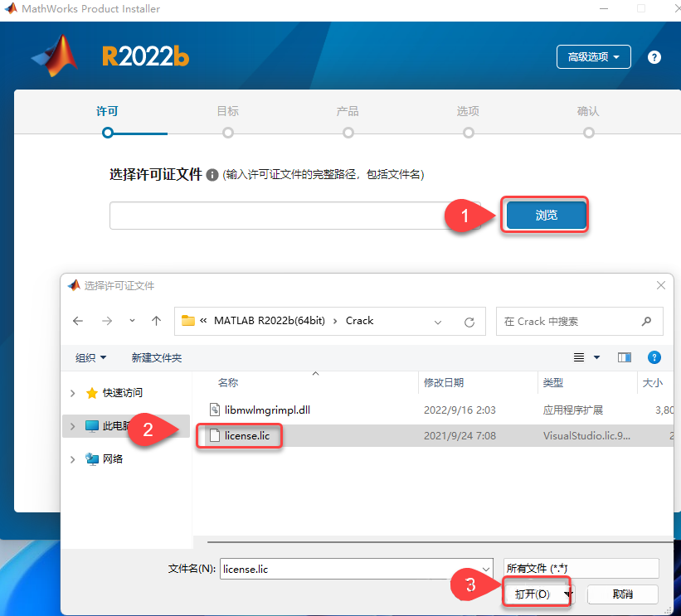Open the preview pane toggle icon
This screenshot has width=681, height=616.
click(x=625, y=357)
